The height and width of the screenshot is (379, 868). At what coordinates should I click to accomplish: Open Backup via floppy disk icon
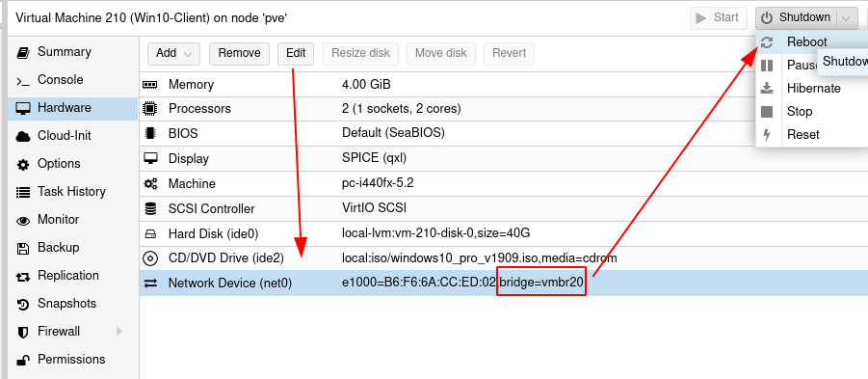click(23, 248)
